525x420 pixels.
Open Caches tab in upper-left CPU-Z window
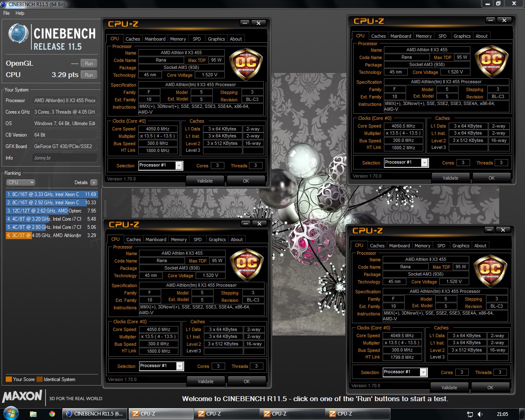point(132,39)
